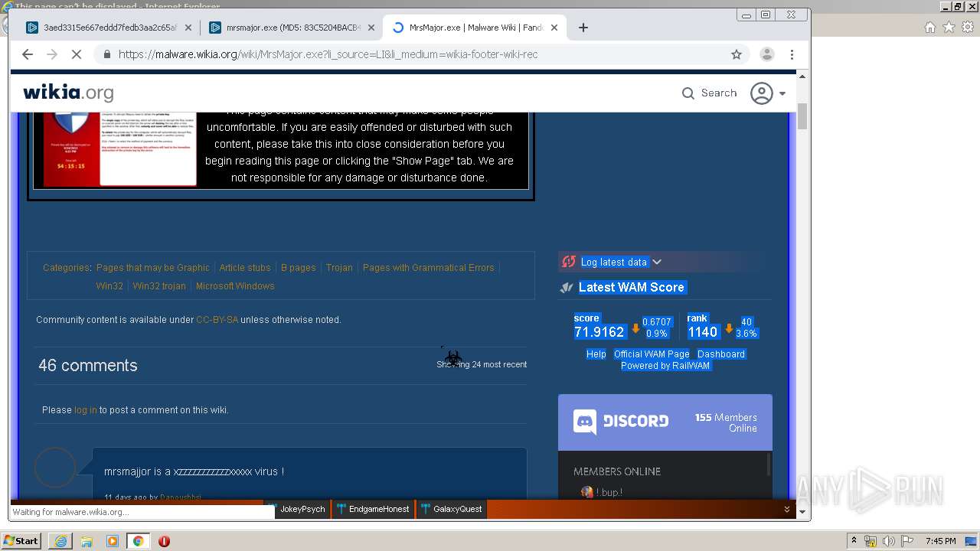Click the !.bup.! member avatar
980x551 pixels.
tap(587, 492)
